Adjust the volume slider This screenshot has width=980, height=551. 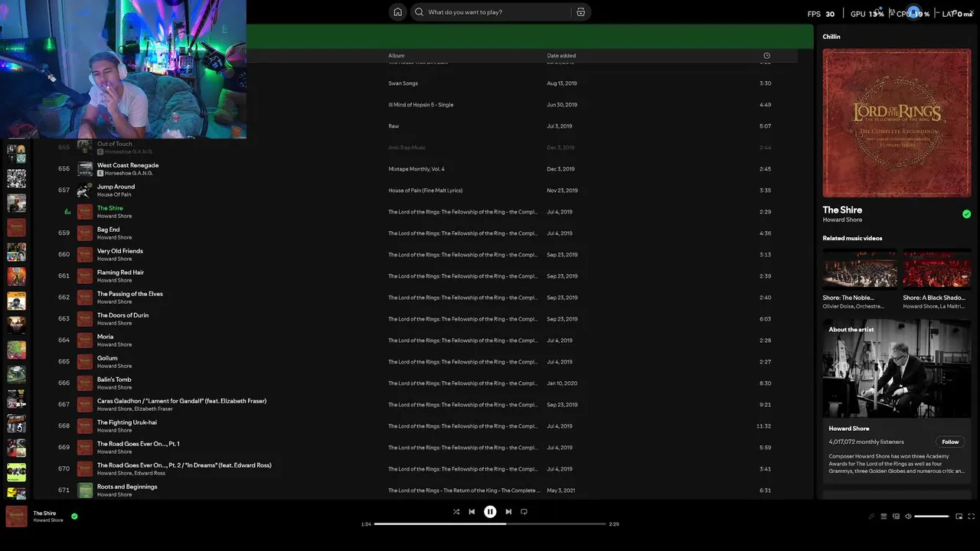pos(932,517)
